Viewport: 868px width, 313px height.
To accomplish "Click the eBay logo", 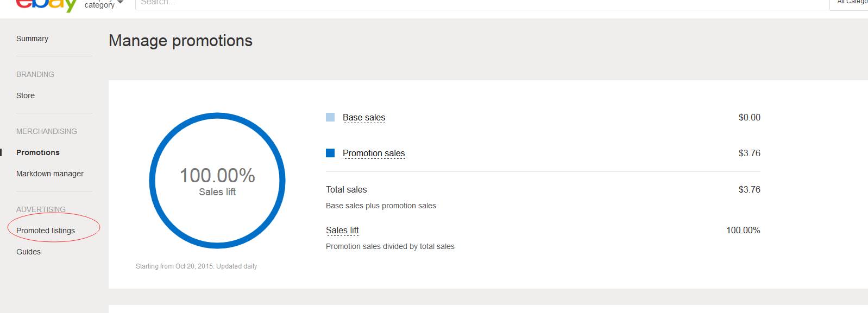I will click(x=47, y=5).
